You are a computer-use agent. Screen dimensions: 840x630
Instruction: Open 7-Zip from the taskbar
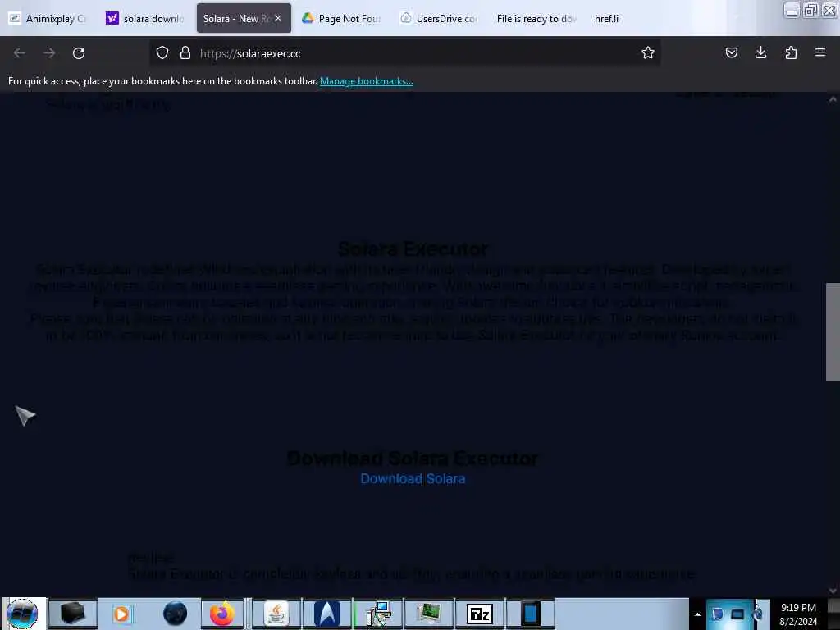[x=479, y=614]
